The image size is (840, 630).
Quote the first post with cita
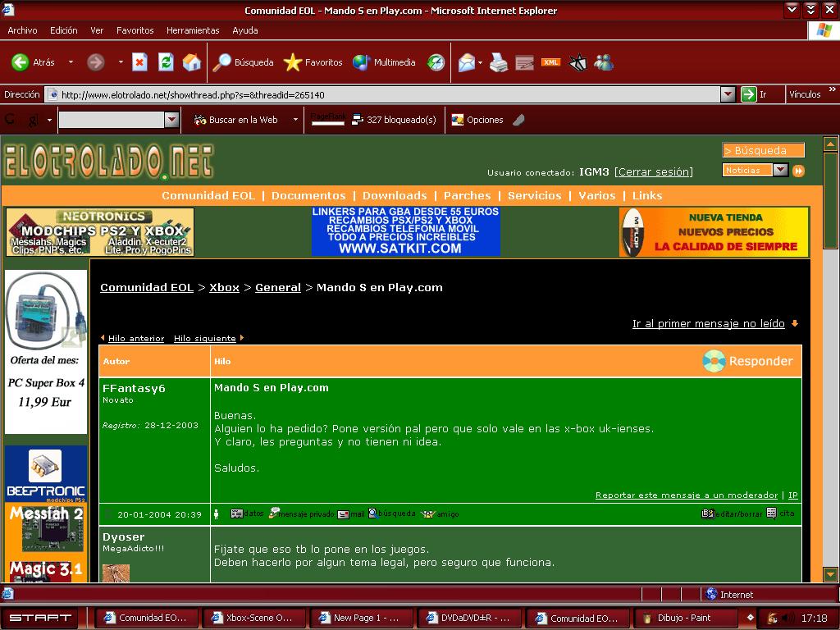tap(780, 514)
